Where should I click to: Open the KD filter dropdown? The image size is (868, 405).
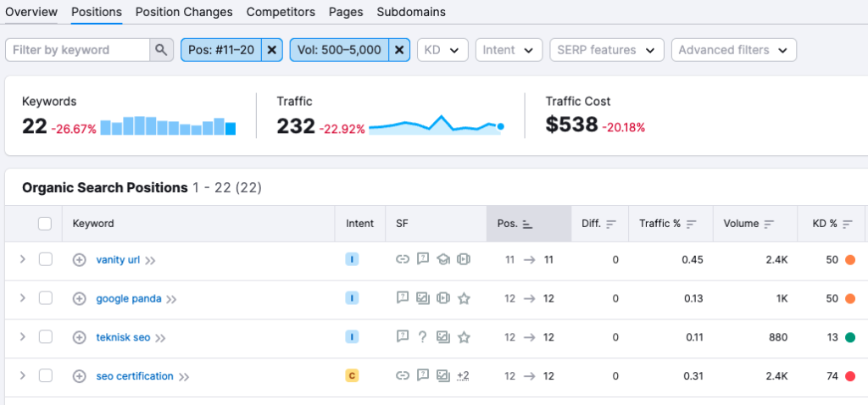coord(443,50)
